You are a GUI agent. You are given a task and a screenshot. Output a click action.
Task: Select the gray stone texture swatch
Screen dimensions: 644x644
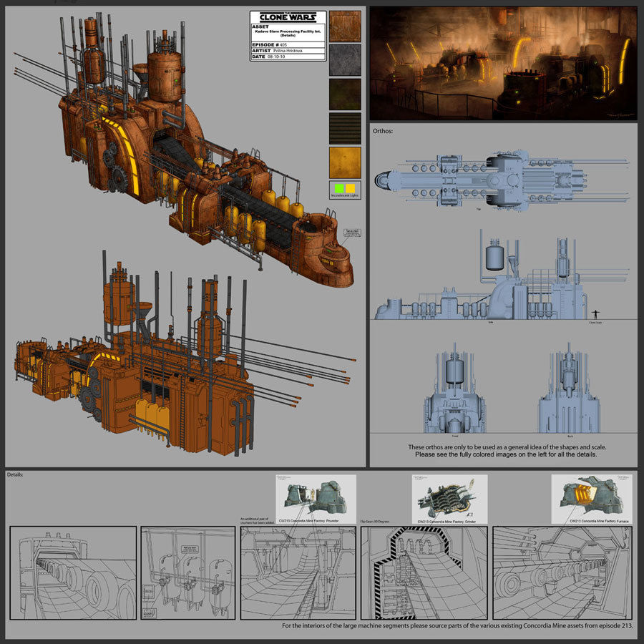(x=345, y=60)
